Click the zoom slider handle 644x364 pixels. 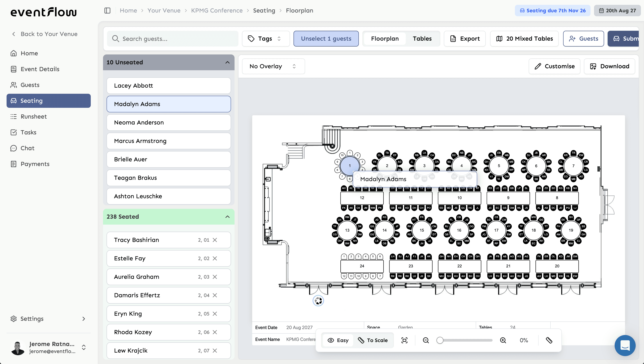point(440,340)
